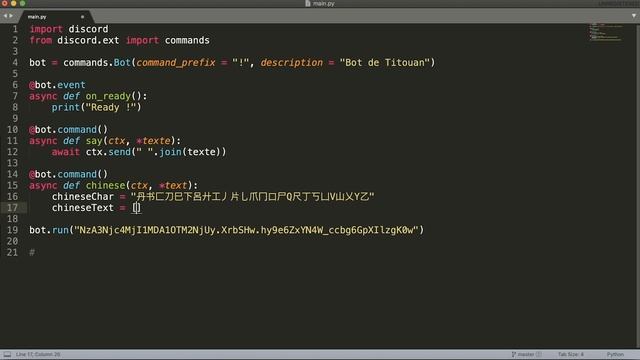Click the window title main.py text
The height and width of the screenshot is (360, 640).
324,3
